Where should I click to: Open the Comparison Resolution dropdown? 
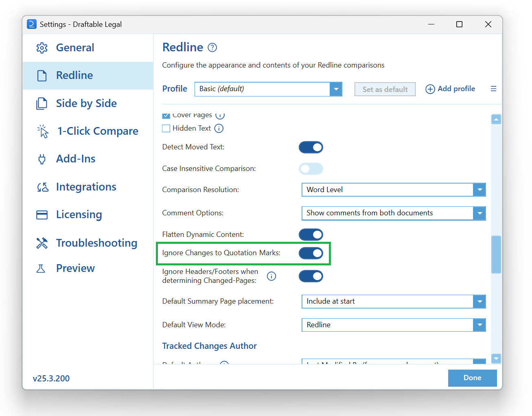click(x=394, y=190)
